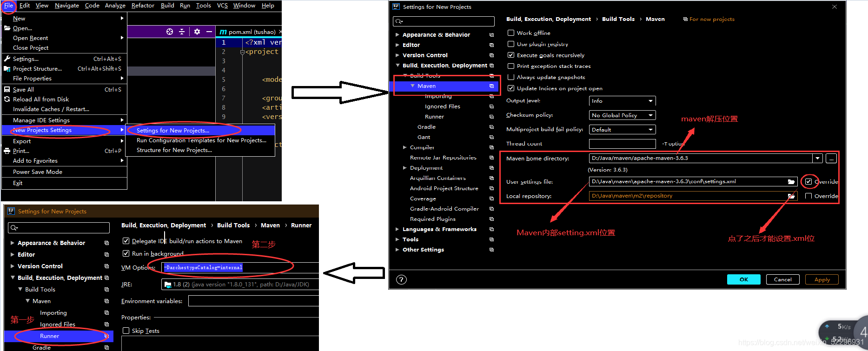The width and height of the screenshot is (868, 351).
Task: Select Runner in bottom-left settings tree
Action: coord(49,336)
